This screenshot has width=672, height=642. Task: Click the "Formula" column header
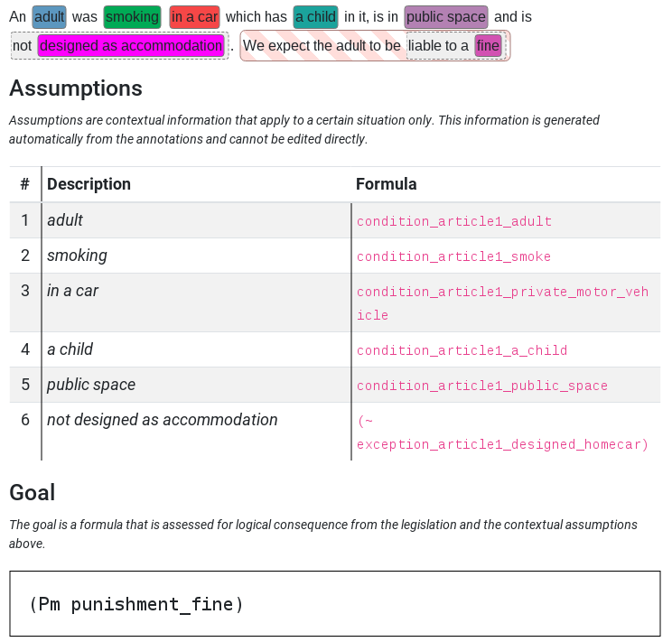pyautogui.click(x=386, y=184)
